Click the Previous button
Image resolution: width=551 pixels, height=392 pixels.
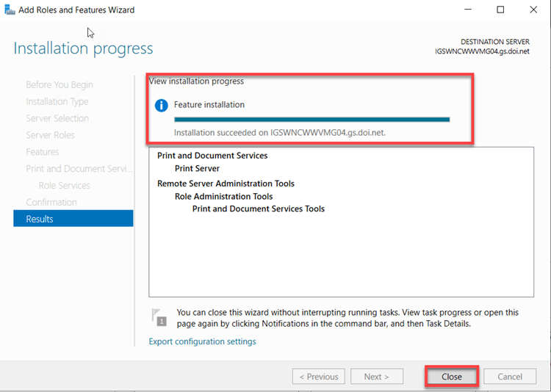[x=318, y=377]
